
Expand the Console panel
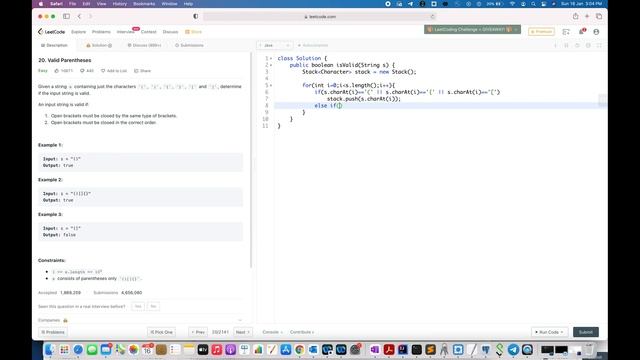pyautogui.click(x=272, y=332)
